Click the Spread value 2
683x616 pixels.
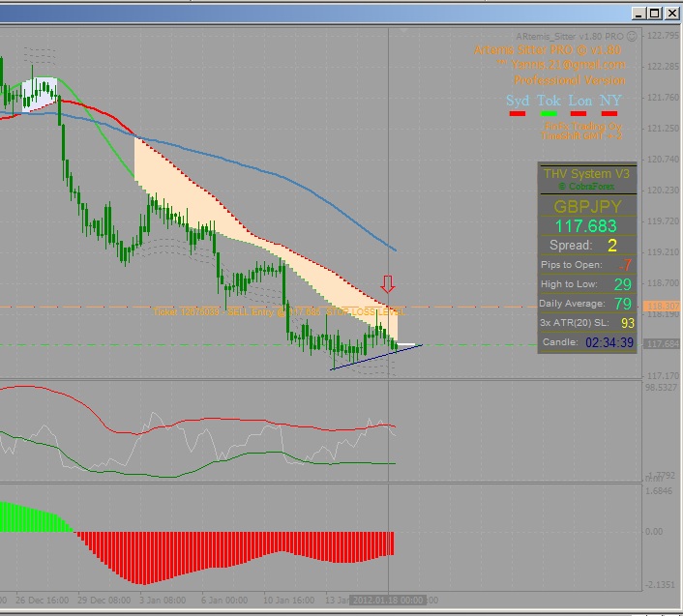pos(612,246)
